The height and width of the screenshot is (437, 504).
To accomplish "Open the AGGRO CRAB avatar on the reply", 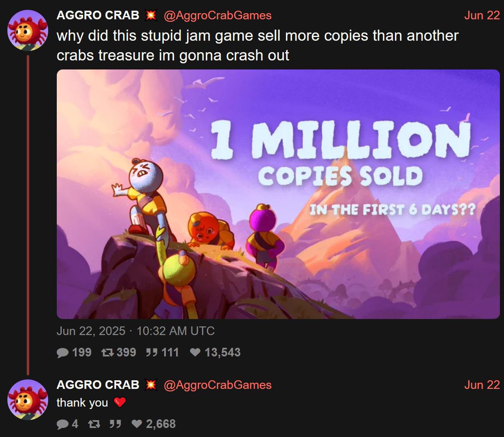I will click(x=28, y=400).
